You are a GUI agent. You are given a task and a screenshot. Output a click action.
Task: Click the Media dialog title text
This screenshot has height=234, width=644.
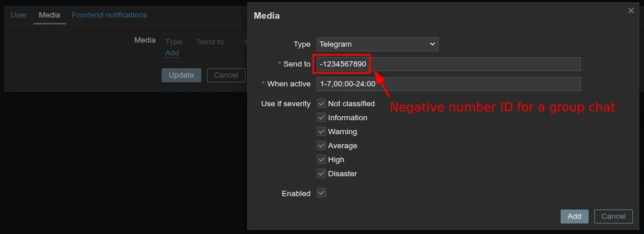[x=267, y=16]
